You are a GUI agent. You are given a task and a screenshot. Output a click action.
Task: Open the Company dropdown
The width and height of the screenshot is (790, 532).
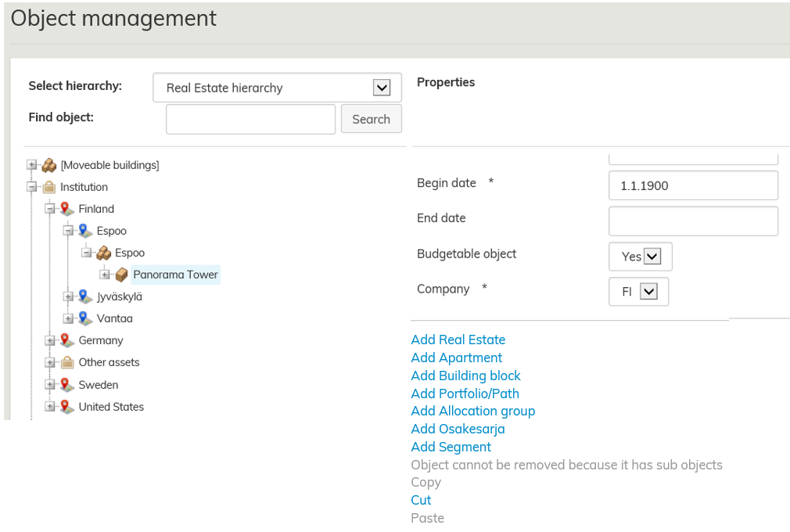pos(648,291)
